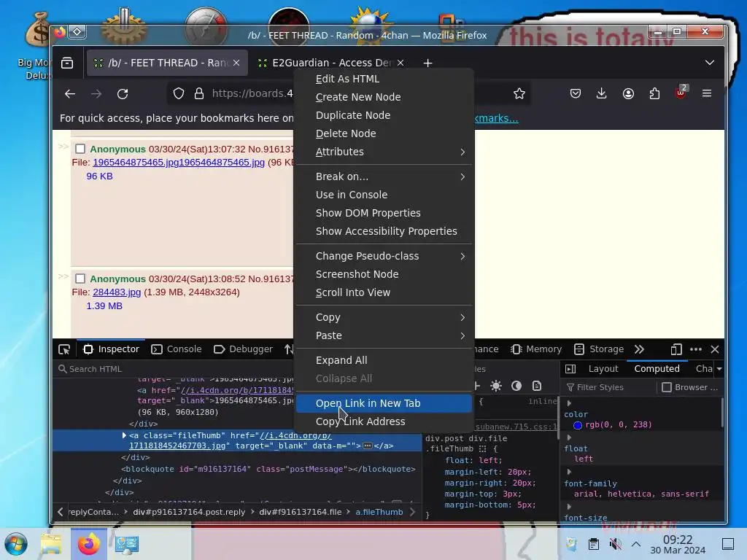Open the Firefox account icon
This screenshot has width=747, height=560.
[628, 94]
